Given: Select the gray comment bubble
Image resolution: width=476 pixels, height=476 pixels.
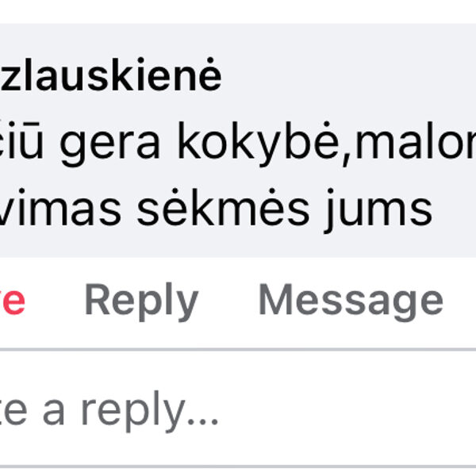Looking at the screenshot, I should [x=238, y=140].
